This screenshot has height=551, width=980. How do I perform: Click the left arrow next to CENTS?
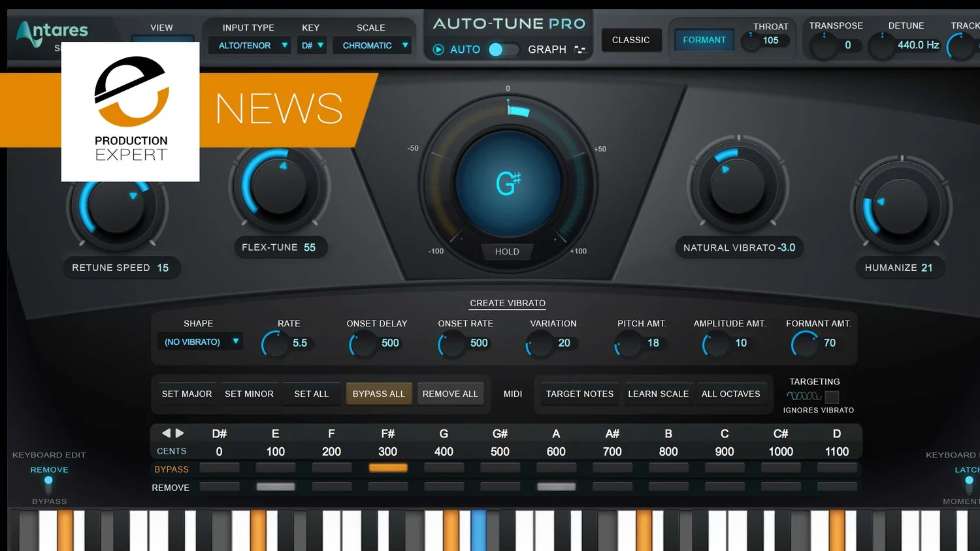click(x=167, y=433)
